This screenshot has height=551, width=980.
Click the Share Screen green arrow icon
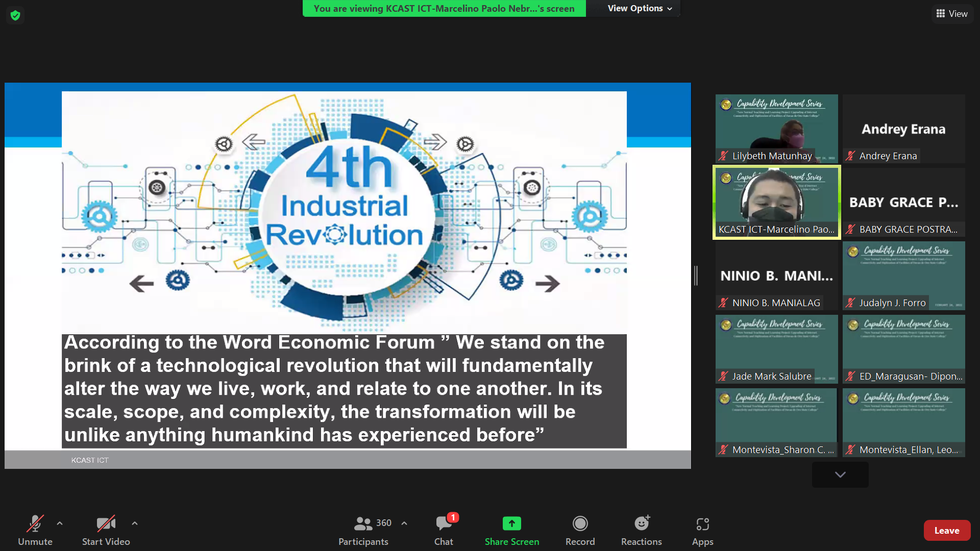click(x=511, y=523)
